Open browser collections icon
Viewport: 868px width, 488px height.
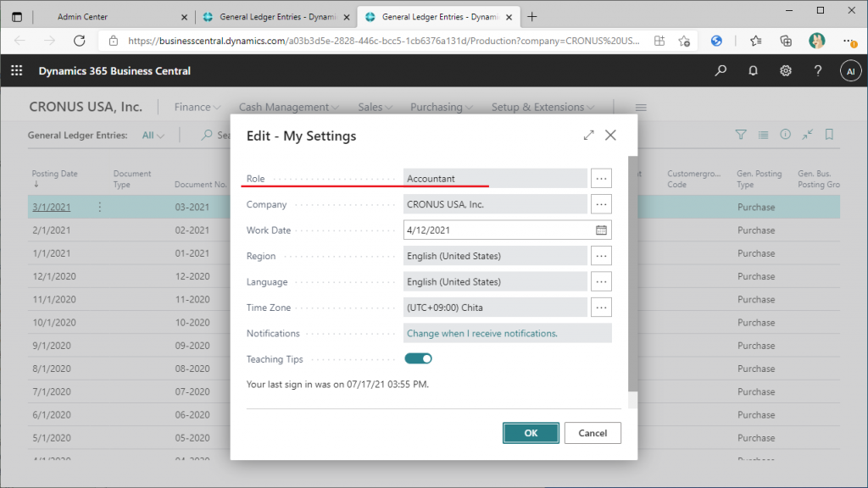click(x=786, y=41)
